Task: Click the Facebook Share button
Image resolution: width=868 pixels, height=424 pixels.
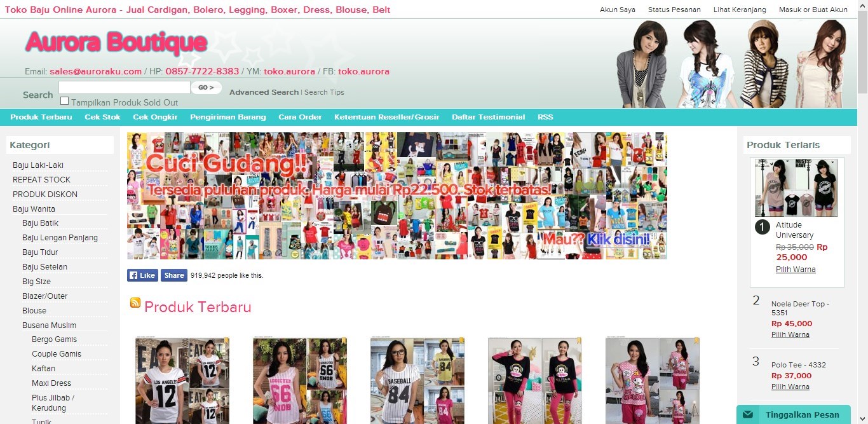Action: pyautogui.click(x=173, y=275)
